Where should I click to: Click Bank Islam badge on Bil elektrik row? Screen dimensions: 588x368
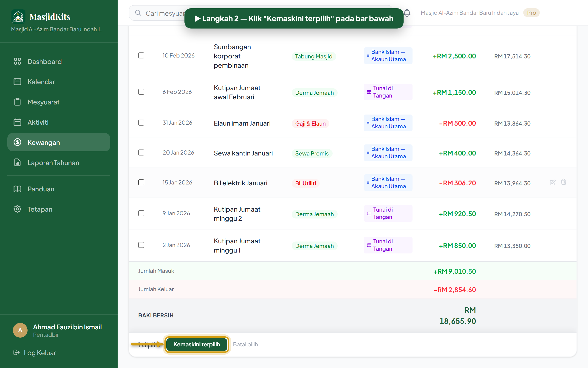coord(388,183)
